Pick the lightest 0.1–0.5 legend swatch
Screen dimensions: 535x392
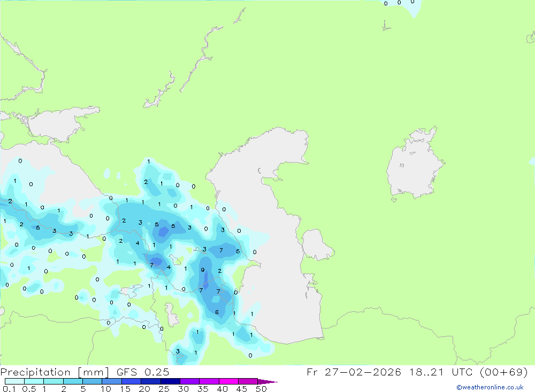pyautogui.click(x=14, y=381)
